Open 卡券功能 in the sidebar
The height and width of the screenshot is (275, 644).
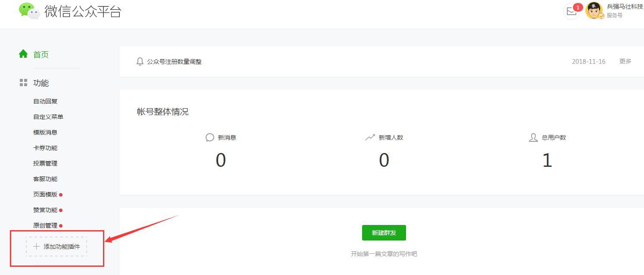pos(45,148)
